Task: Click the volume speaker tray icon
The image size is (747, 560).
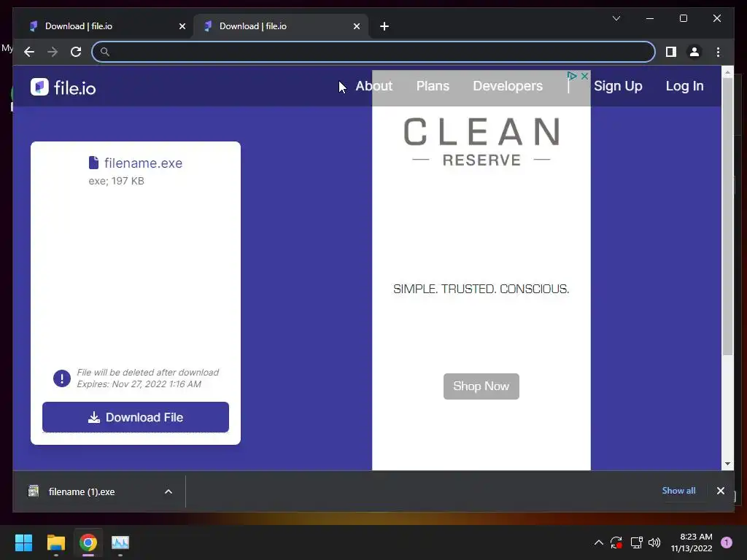Action: pos(654,542)
